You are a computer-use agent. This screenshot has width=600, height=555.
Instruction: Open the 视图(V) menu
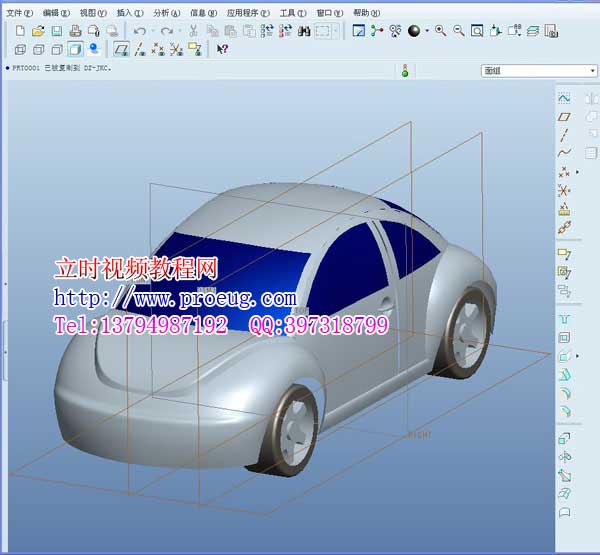(x=93, y=13)
